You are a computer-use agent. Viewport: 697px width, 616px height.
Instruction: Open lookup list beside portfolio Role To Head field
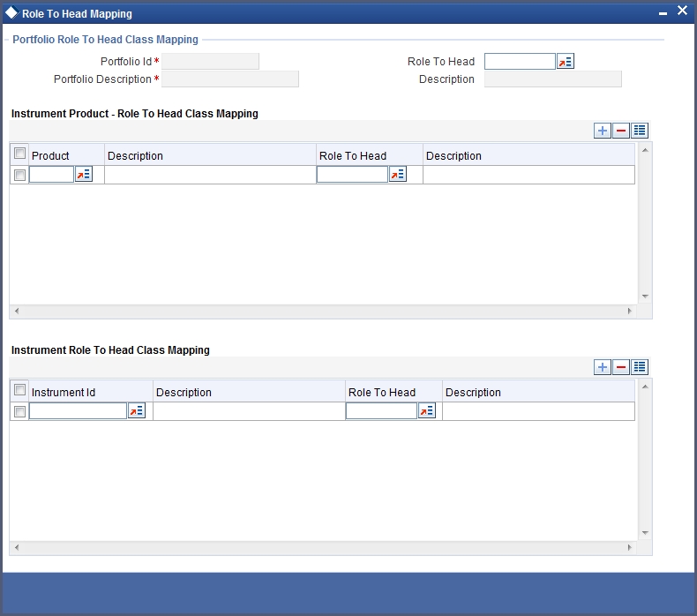pyautogui.click(x=566, y=62)
